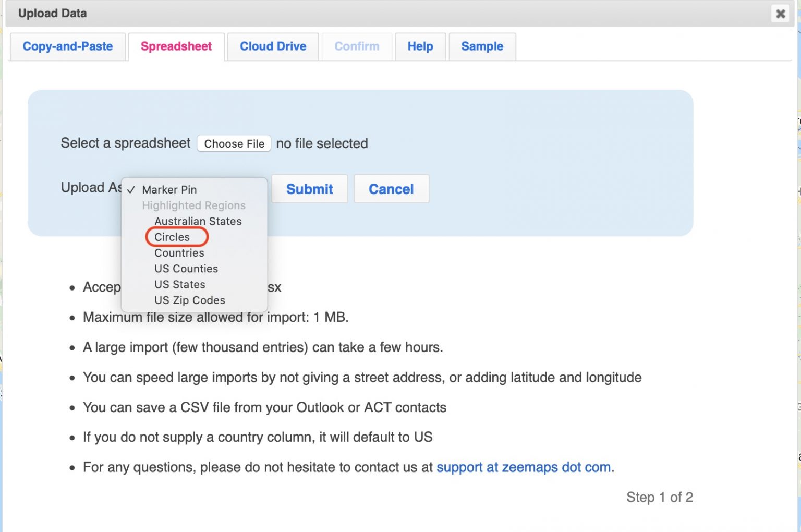Select Marker Pin from the upload list
Image resolution: width=801 pixels, height=532 pixels.
click(168, 190)
